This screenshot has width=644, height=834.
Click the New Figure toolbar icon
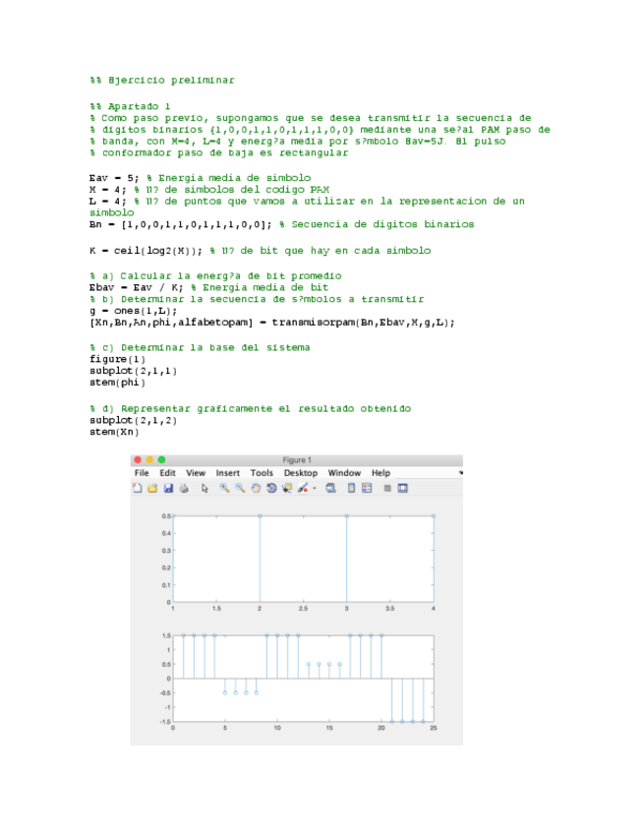[x=139, y=487]
